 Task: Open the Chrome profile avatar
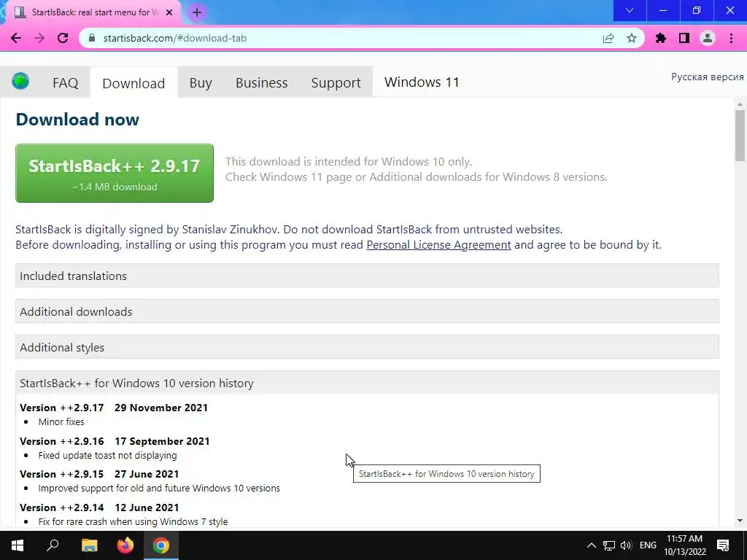pyautogui.click(x=708, y=38)
